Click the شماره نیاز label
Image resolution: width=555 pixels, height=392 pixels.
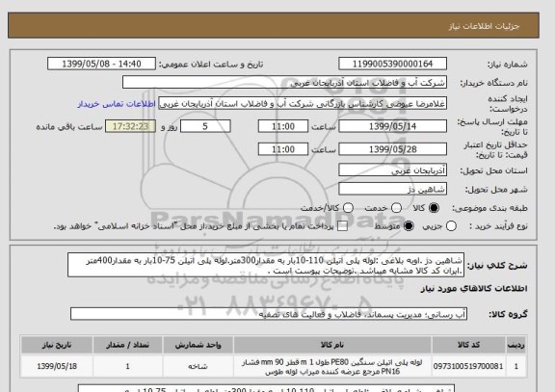coord(508,65)
